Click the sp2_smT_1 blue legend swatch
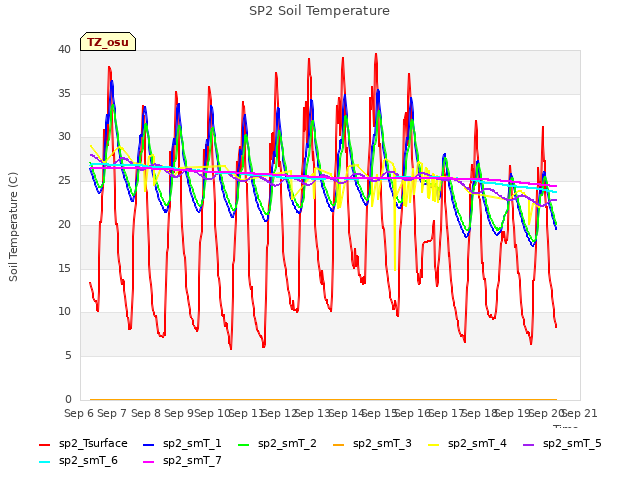The width and height of the screenshot is (640, 480). coord(149,445)
